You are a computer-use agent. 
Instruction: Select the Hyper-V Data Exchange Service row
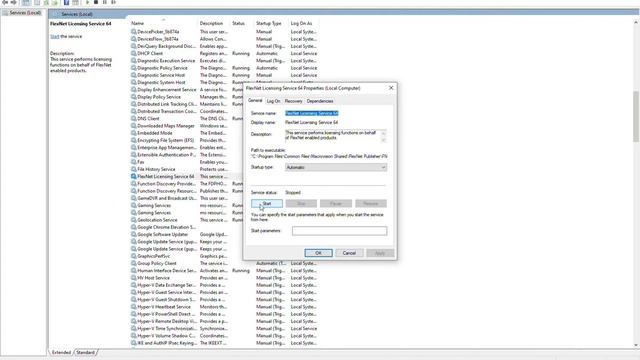(224, 285)
